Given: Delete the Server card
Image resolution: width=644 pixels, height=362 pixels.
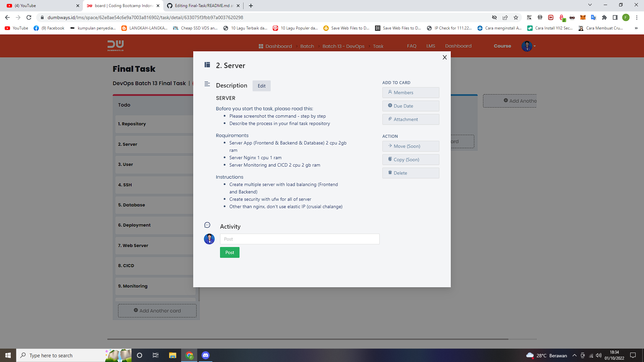Looking at the screenshot, I should click(411, 173).
